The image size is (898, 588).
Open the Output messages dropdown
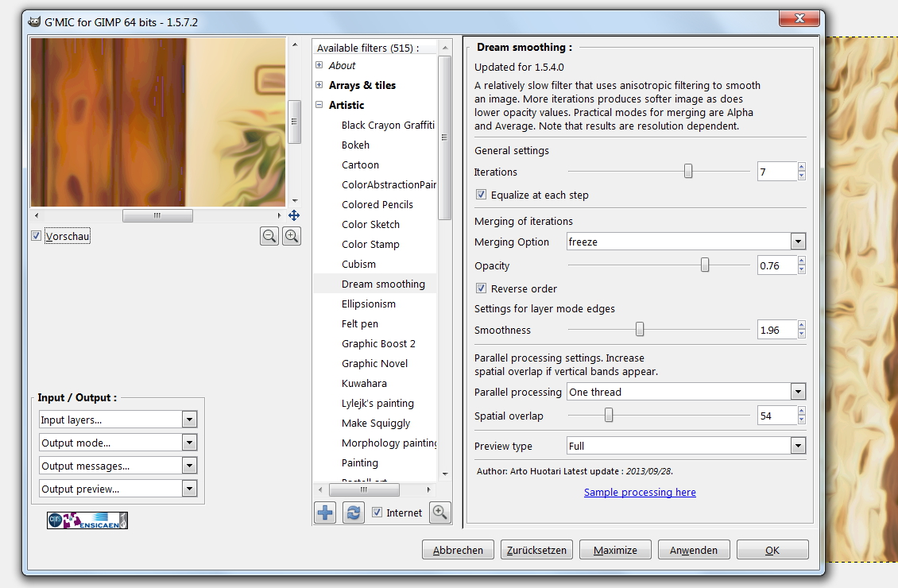click(x=118, y=466)
